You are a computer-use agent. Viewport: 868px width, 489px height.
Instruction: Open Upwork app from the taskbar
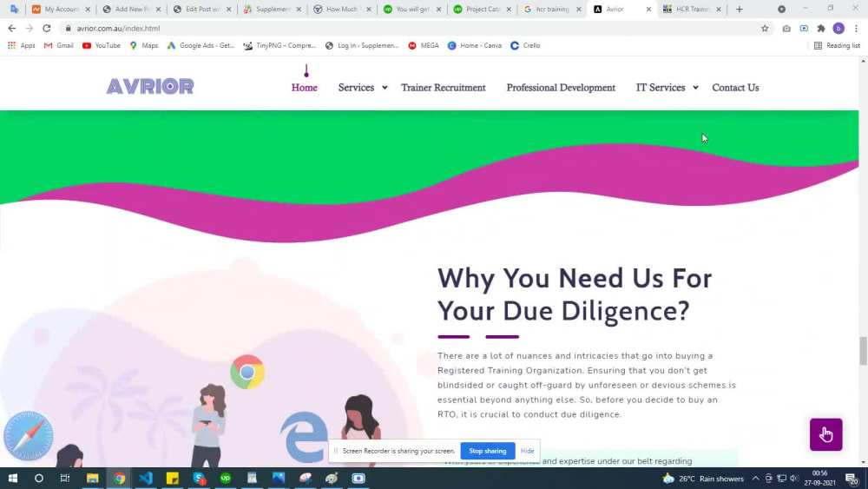pyautogui.click(x=226, y=478)
